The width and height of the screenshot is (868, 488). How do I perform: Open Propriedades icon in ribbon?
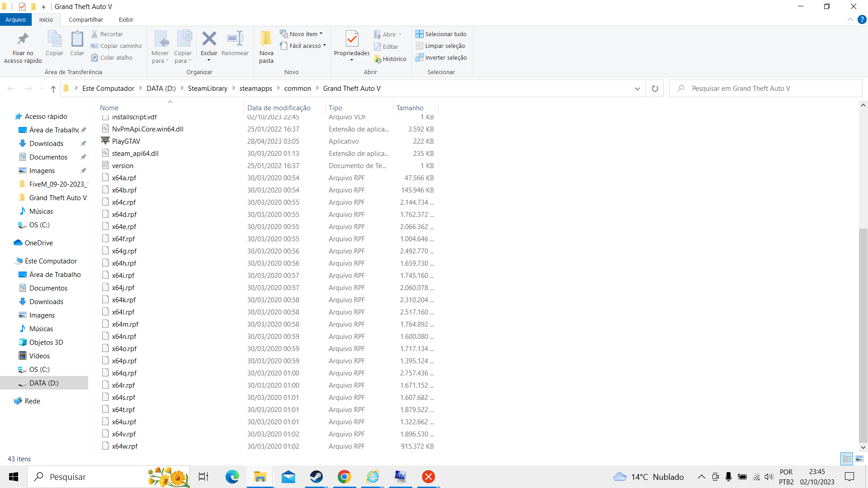(x=352, y=39)
